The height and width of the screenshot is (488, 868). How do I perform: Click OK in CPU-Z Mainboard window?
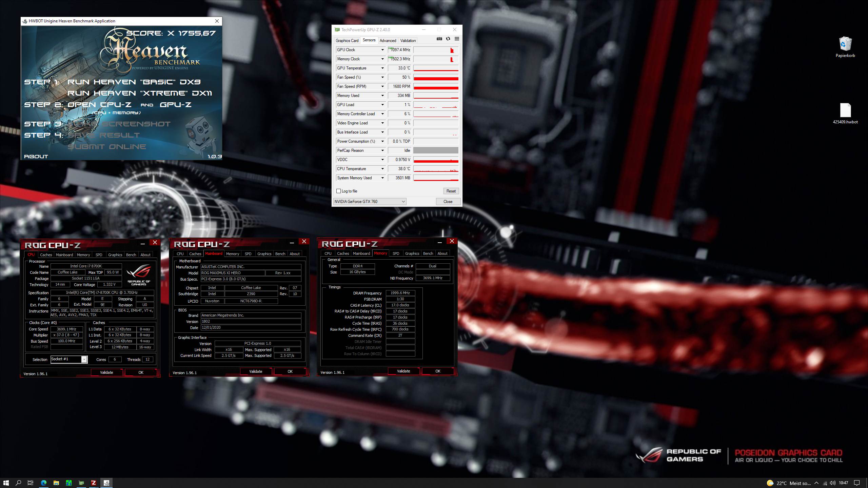click(290, 371)
